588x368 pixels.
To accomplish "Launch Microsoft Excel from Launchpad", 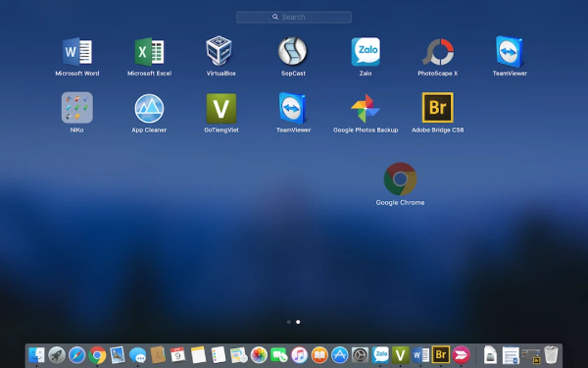I will point(149,51).
